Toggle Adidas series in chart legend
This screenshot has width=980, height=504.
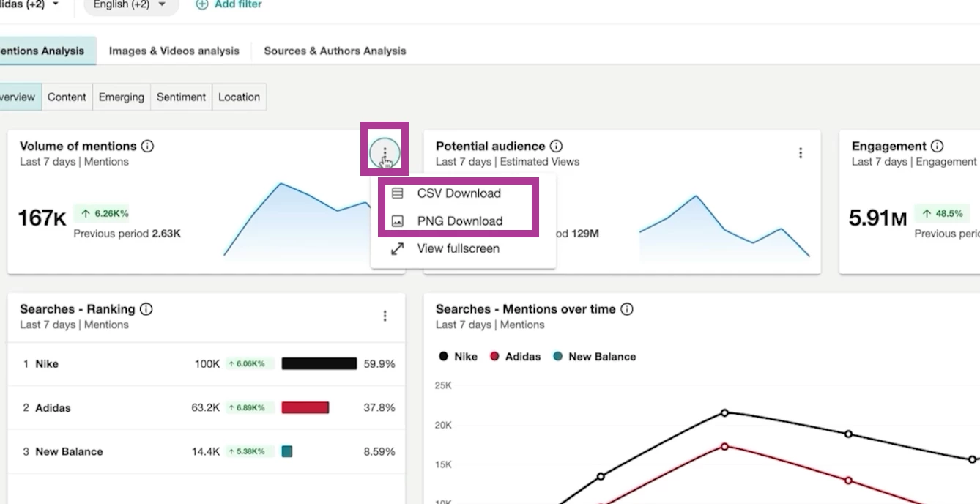click(x=515, y=357)
